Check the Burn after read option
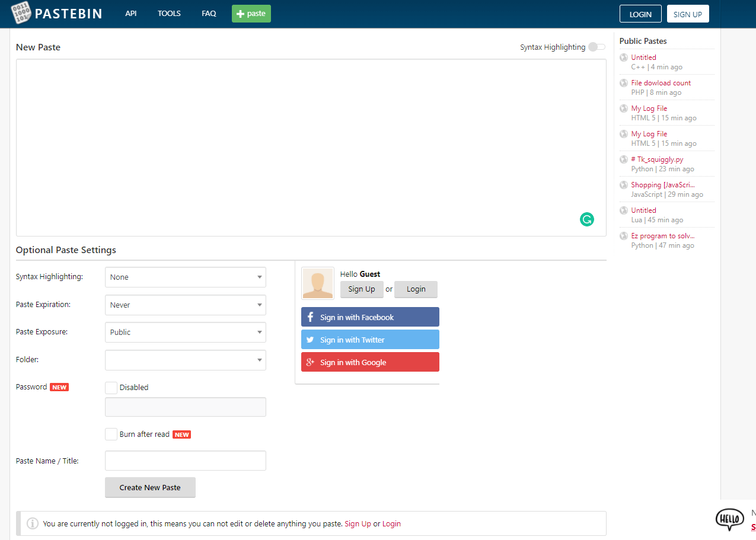 pyautogui.click(x=111, y=434)
